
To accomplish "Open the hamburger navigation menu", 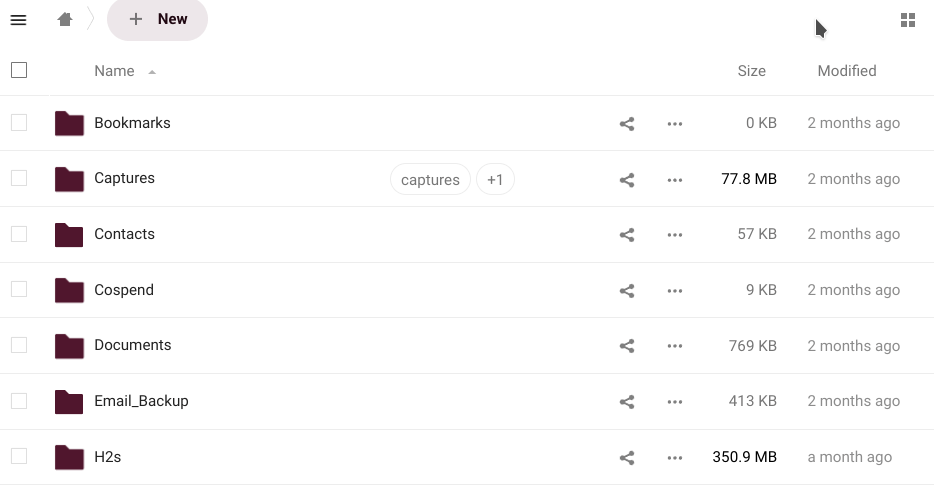I will 18,20.
